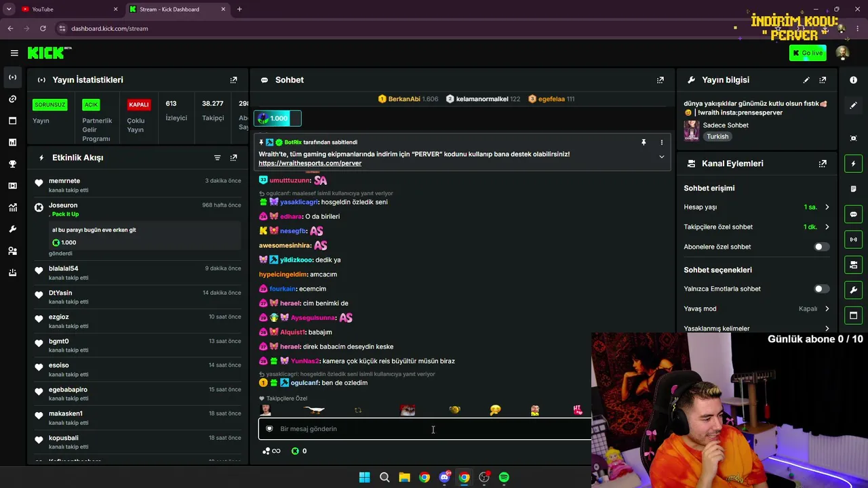Open Discord from the taskbar
The image size is (868, 488).
(444, 478)
